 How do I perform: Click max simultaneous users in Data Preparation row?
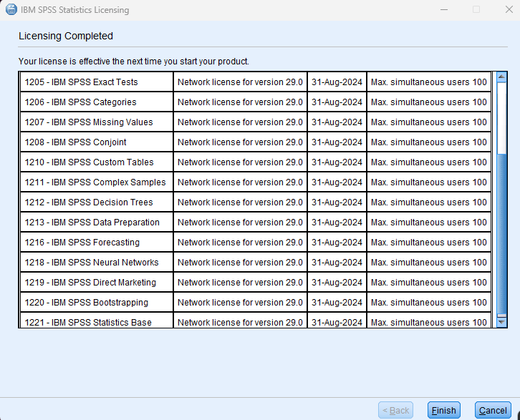point(429,223)
